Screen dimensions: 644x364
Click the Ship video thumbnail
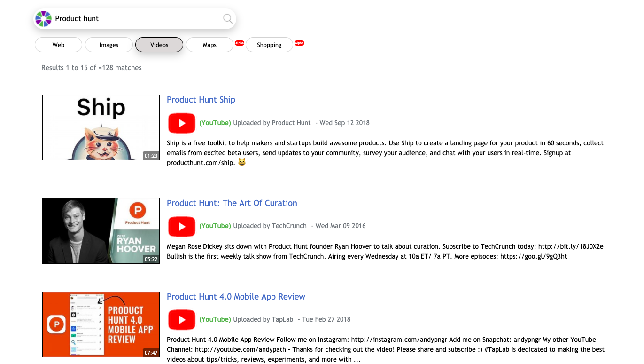coord(101,127)
